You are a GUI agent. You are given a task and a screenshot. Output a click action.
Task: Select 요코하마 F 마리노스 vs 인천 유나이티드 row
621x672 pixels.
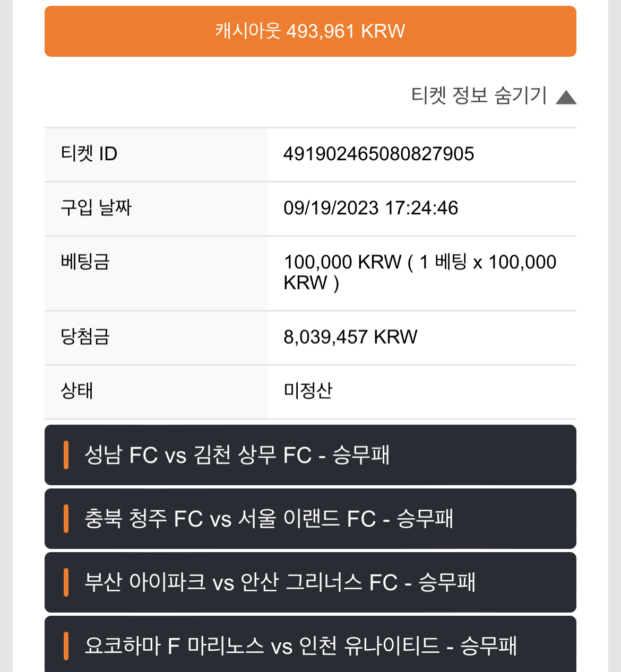click(x=310, y=644)
